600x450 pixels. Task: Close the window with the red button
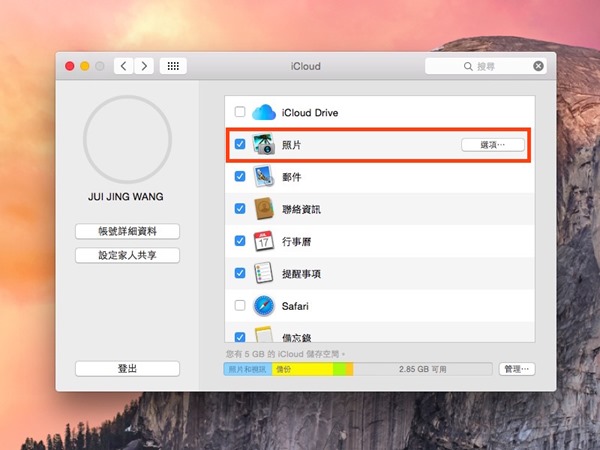coord(70,66)
